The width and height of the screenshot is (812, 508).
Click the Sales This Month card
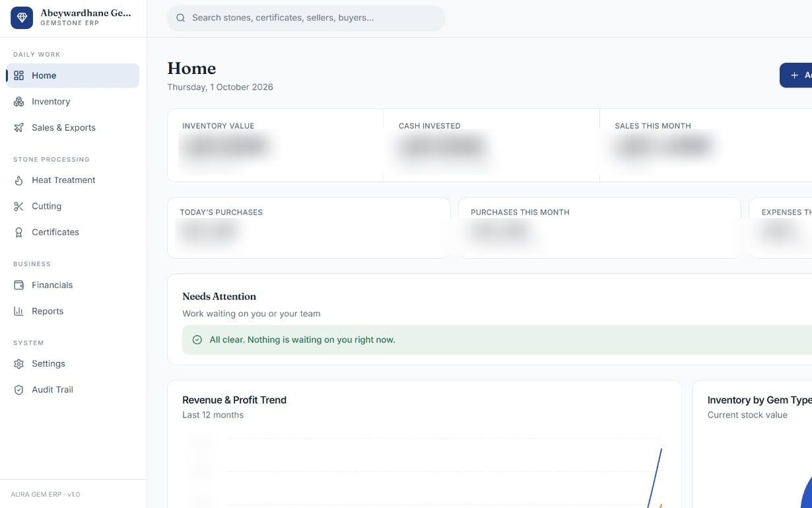tap(706, 145)
